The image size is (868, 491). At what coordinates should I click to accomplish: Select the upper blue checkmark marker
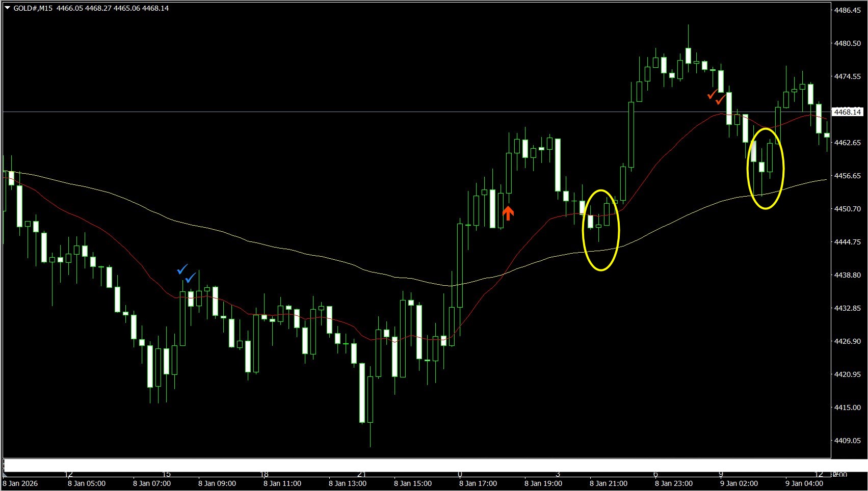point(182,269)
